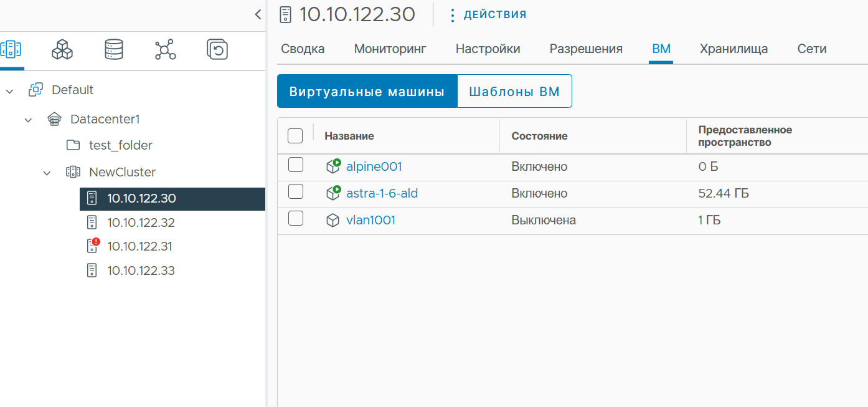Open the Hosts and Clusters inventory view
Screen dimensions: 868x407
pos(11,49)
